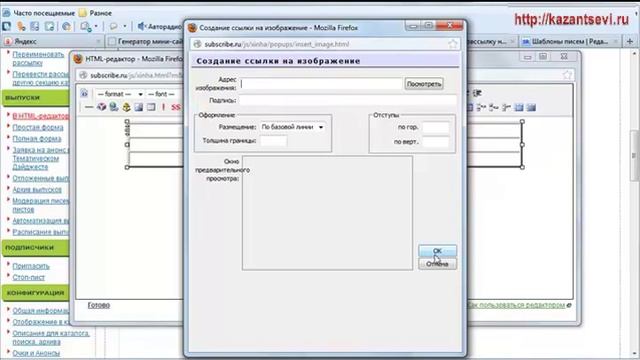Screen dimensions: 640x360
Task: Click the orange icon in browser toolbar
Action: coord(21,27)
